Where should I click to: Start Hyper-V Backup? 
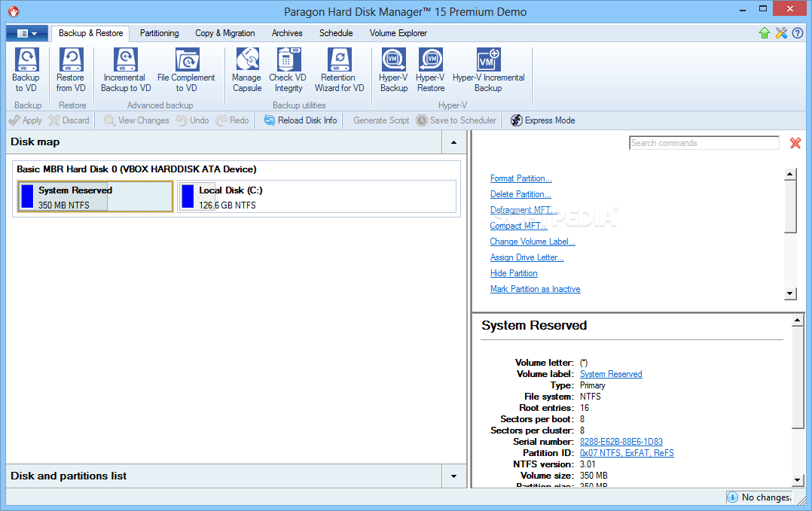coord(393,70)
